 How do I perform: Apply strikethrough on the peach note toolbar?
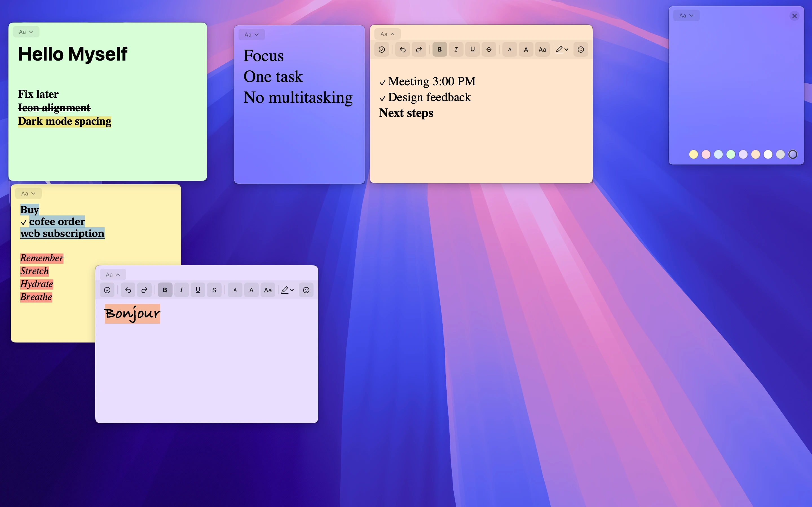[489, 49]
